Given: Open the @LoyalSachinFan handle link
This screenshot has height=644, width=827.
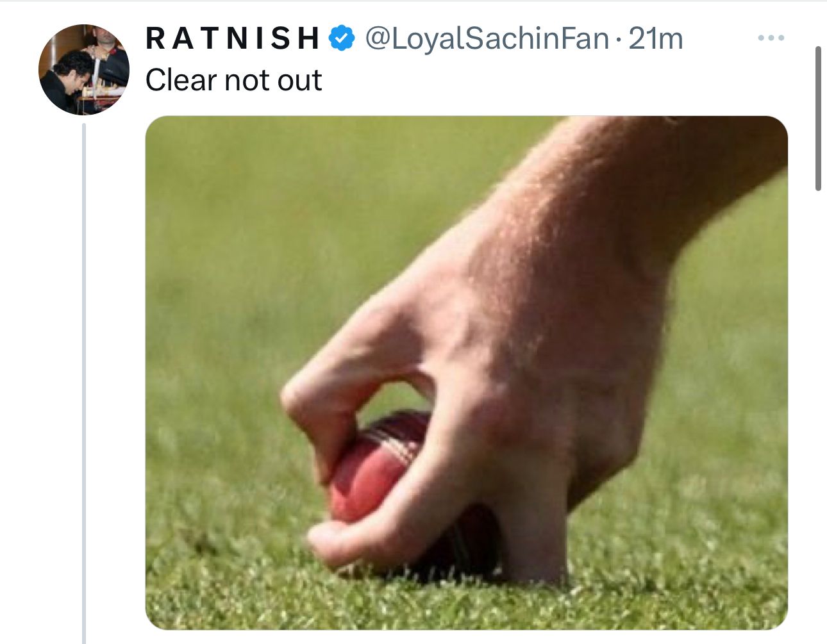Looking at the screenshot, I should click(487, 38).
